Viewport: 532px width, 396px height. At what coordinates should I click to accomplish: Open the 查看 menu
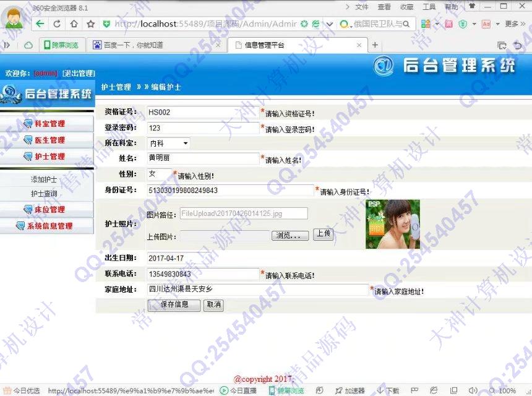(x=384, y=7)
